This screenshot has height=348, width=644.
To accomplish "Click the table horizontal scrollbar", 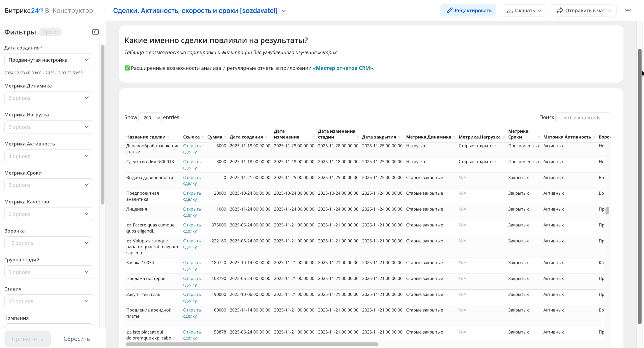I will pyautogui.click(x=252, y=344).
